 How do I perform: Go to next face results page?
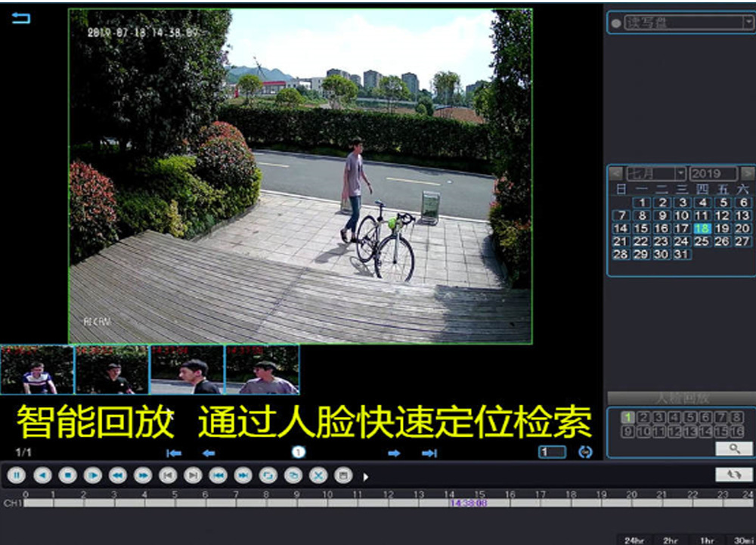[x=394, y=453]
